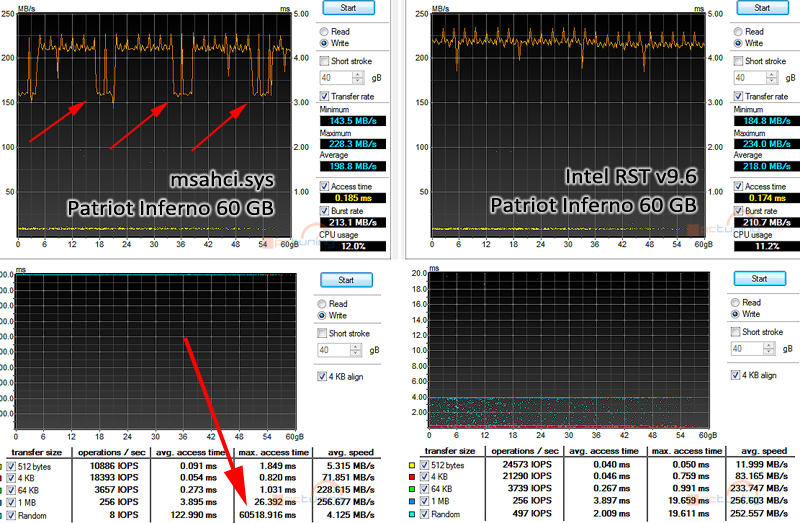Click the Maximum value 234.0 MB/s
Screen dimensions: 800x523
tap(767, 144)
